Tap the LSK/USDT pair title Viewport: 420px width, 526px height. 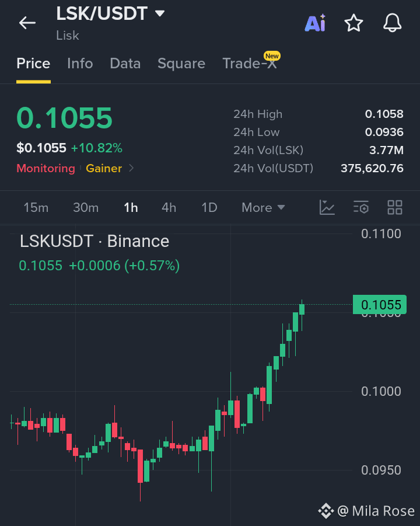point(101,13)
